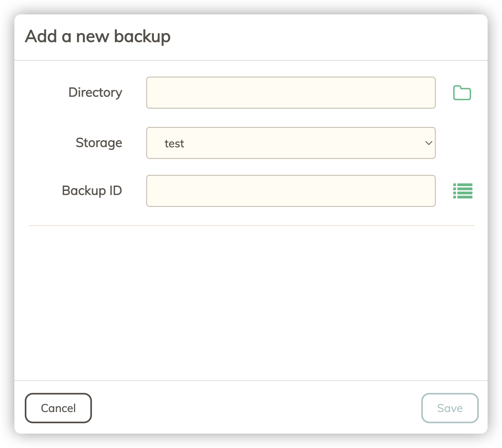Click the Backup ID label text
This screenshot has height=448, width=502.
[92, 191]
